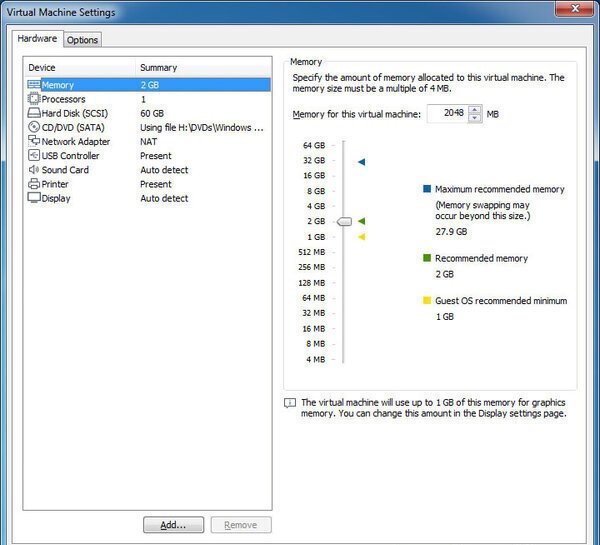Click the Printer icon
Viewport: 600px width, 545px height.
34,184
